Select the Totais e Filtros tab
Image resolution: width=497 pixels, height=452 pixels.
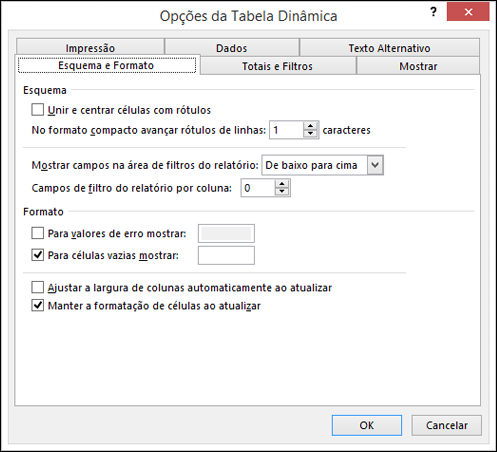tap(278, 66)
